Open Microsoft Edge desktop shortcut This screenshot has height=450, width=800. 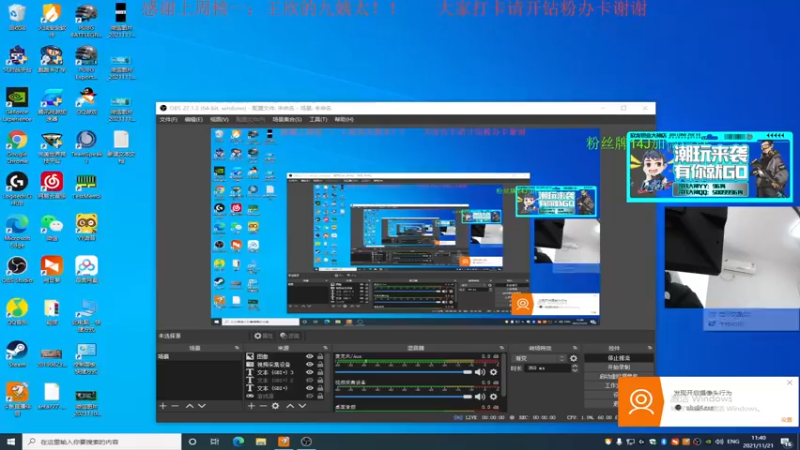(17, 231)
